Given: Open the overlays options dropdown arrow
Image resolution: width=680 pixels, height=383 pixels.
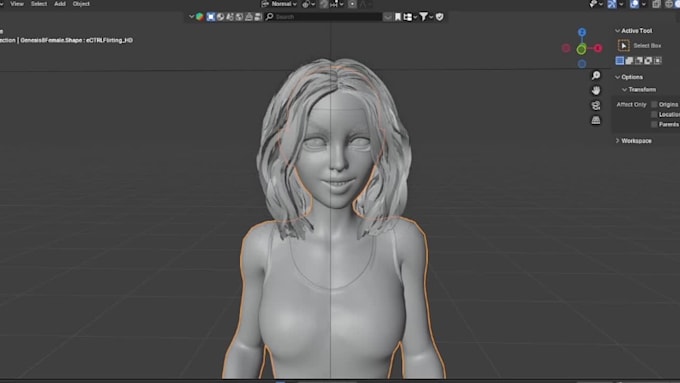Looking at the screenshot, I should (644, 4).
